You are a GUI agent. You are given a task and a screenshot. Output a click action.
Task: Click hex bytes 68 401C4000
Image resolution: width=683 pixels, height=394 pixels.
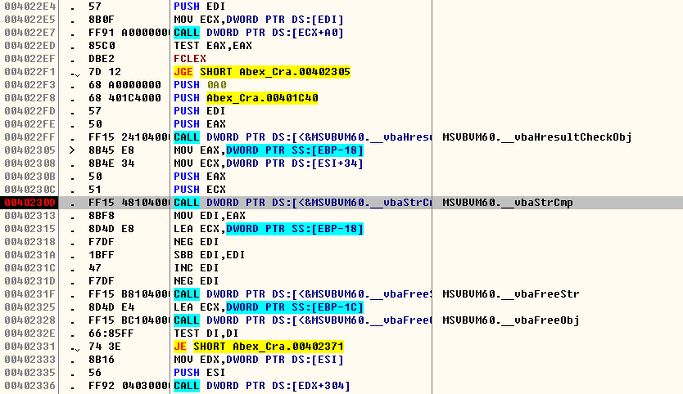click(x=125, y=98)
